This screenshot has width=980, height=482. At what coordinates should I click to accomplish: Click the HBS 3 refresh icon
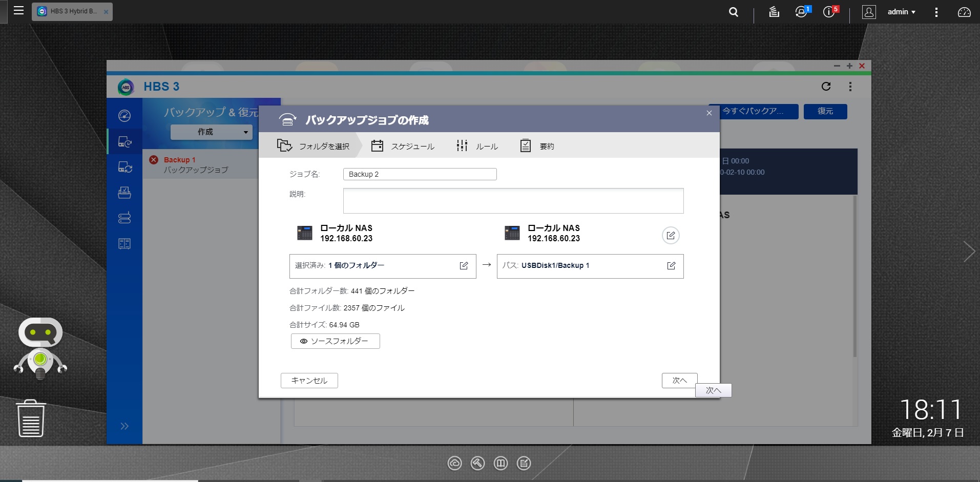coord(826,87)
